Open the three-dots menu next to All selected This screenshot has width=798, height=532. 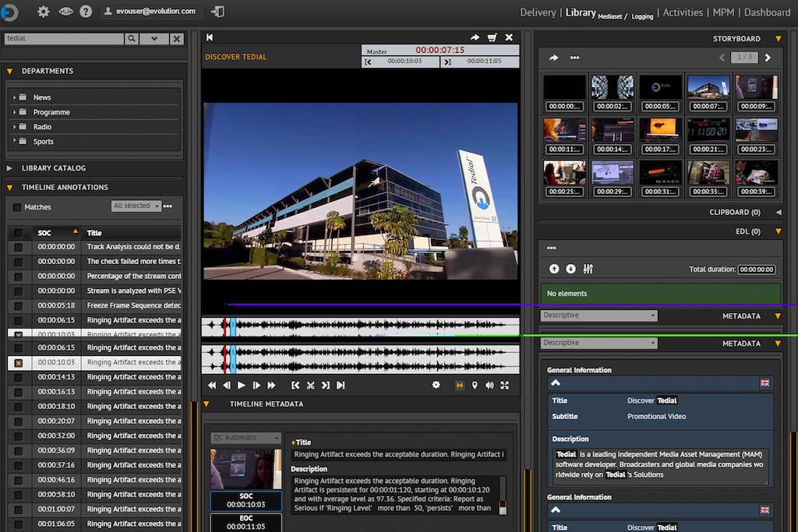pos(168,206)
